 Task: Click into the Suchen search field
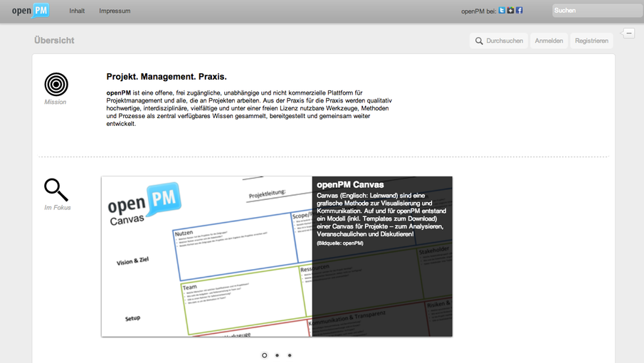596,11
